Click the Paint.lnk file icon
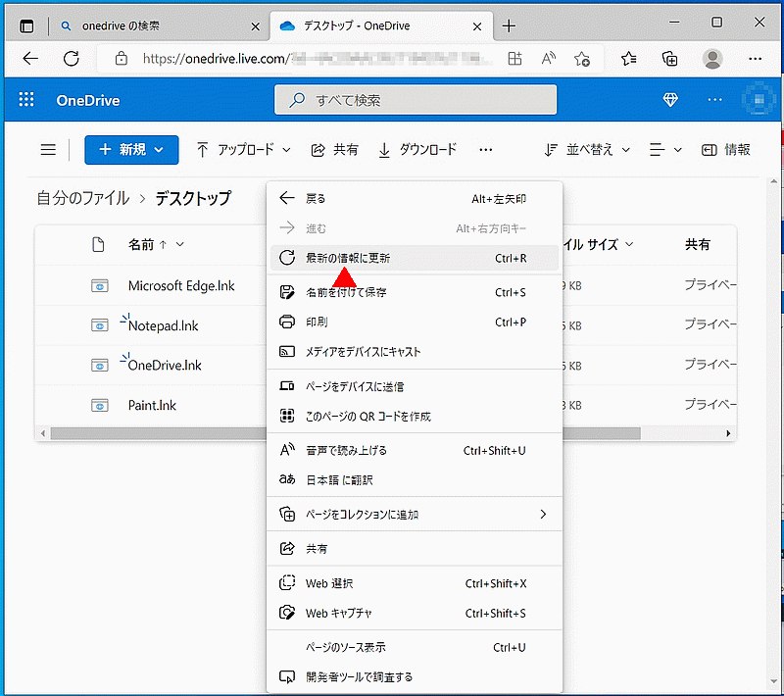Viewport: 784px width, 696px height. (100, 405)
